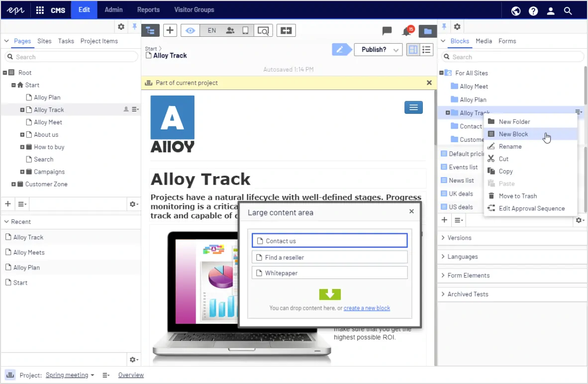Click the Episerver logo icon
The image size is (588, 384).
(16, 10)
